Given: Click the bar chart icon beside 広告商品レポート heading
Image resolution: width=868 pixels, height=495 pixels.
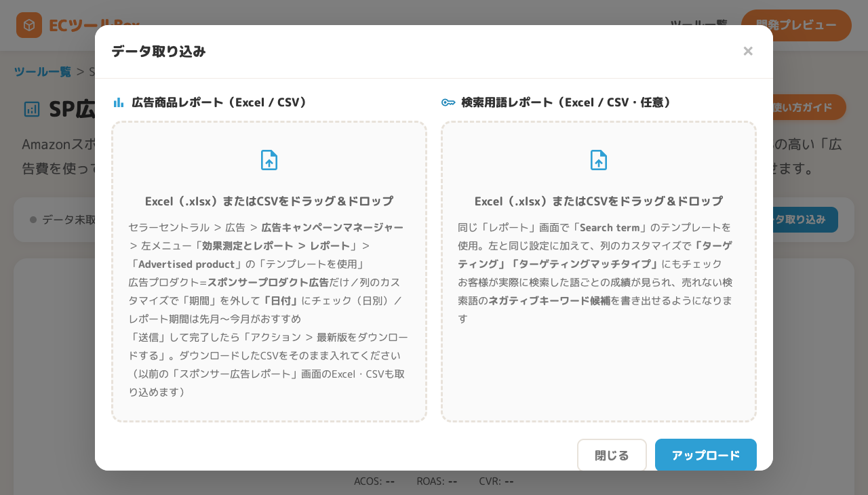Looking at the screenshot, I should [119, 102].
